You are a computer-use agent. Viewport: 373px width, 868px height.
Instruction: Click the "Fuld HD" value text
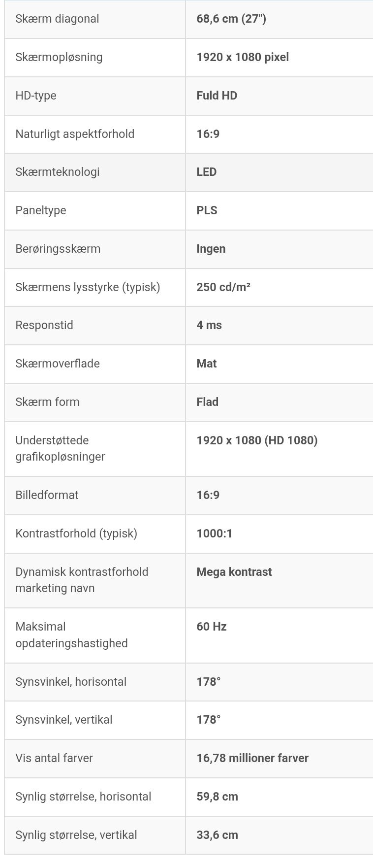217,96
